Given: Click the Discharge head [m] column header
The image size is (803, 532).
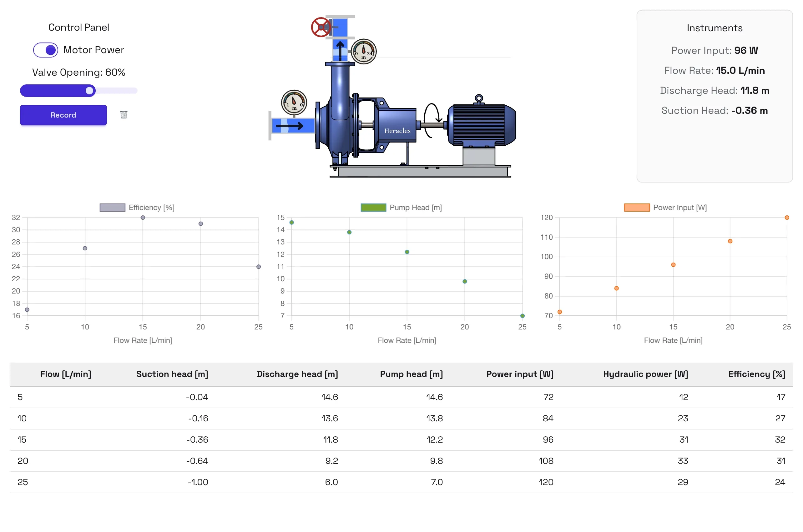Looking at the screenshot, I should [297, 374].
